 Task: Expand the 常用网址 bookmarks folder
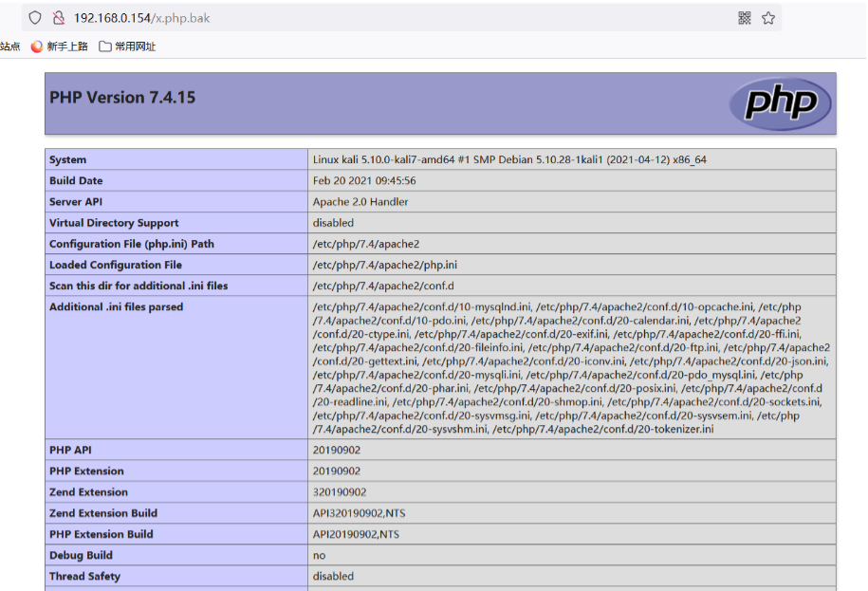coord(135,46)
